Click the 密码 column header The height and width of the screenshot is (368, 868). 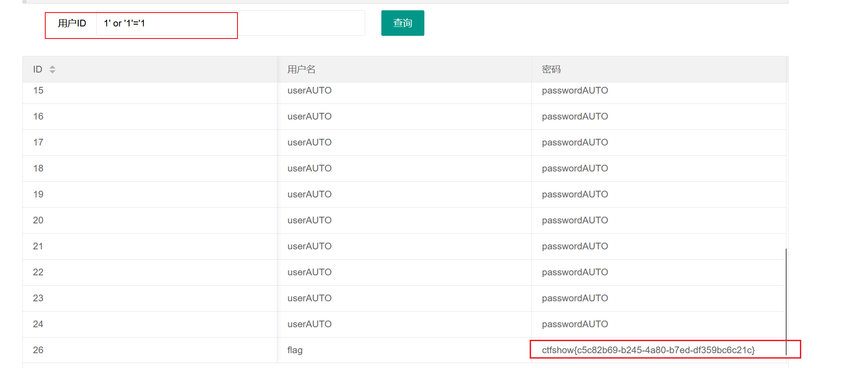pos(659,69)
